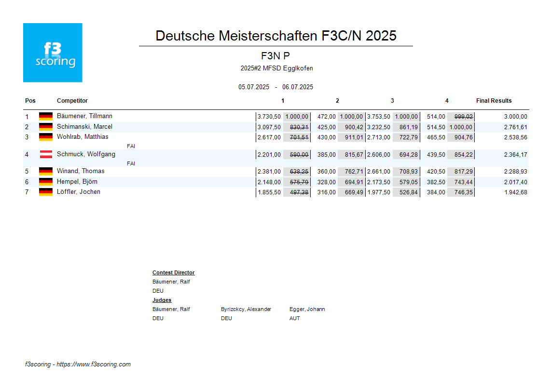Viewport: 551px width, 392px height.
Task: Click judge name Egger, Johann
Action: (307, 310)
